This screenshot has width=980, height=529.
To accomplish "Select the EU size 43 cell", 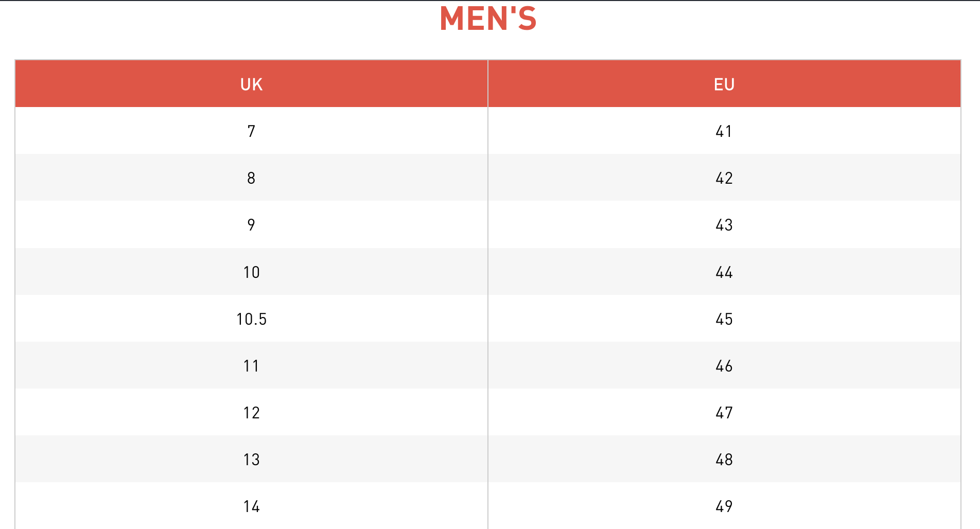I will 724,225.
